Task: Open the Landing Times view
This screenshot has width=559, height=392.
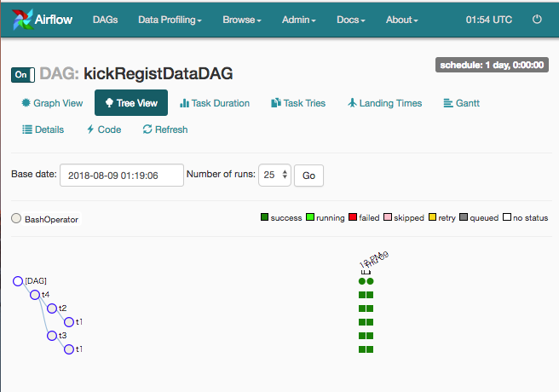Action: point(384,103)
